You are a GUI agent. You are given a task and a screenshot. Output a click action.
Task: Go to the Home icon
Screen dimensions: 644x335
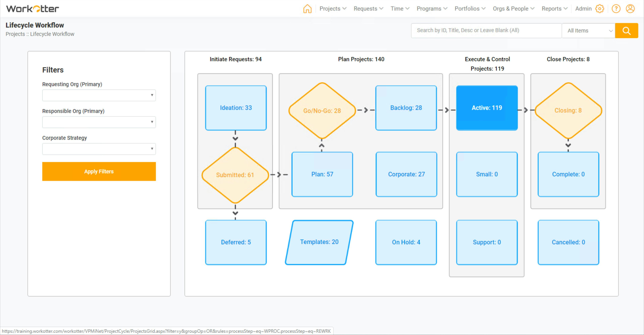tap(307, 9)
